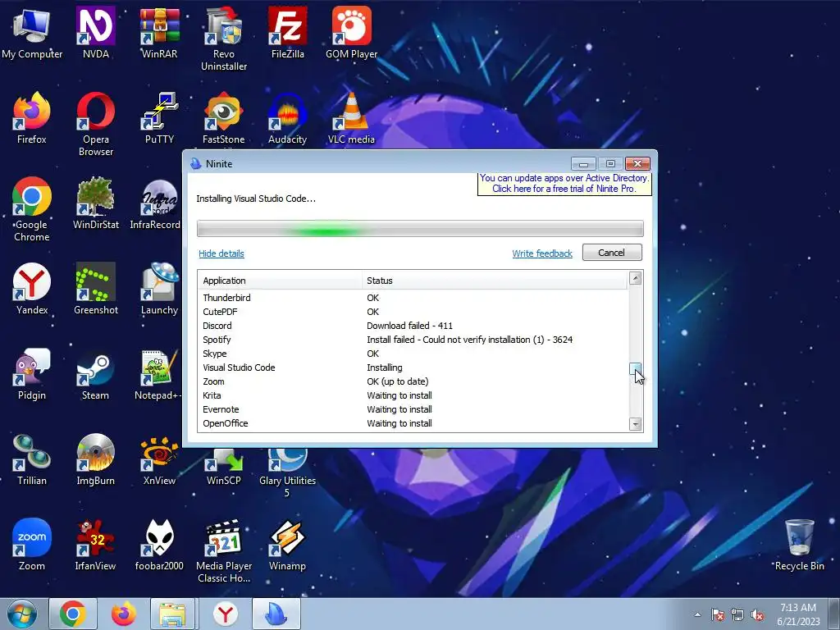Screen dimensions: 840x630
Task: Select the Visual Studio Code row
Action: 413,367
